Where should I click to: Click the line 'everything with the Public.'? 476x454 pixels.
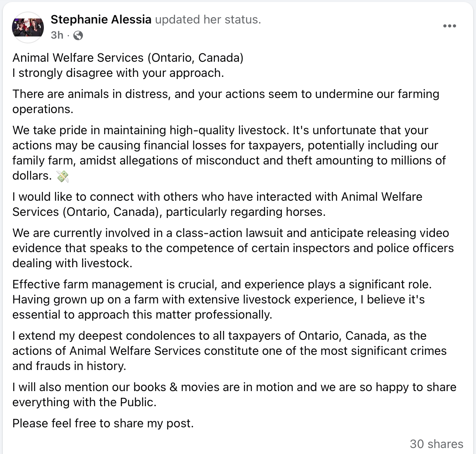pos(84,402)
